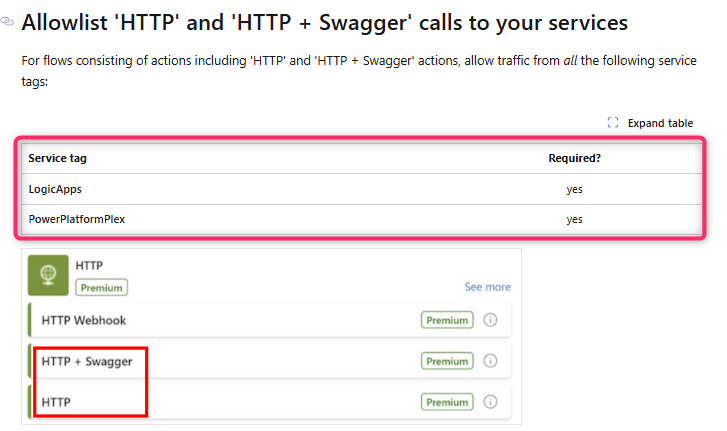Click Premium badge under HTTP connector title
Viewport: 727px width, 431px height.
click(102, 288)
